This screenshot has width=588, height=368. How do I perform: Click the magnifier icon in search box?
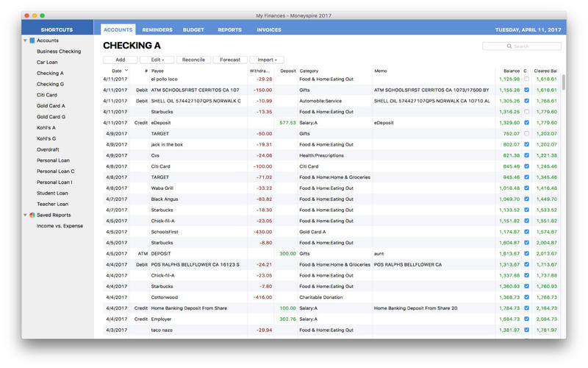pyautogui.click(x=509, y=46)
